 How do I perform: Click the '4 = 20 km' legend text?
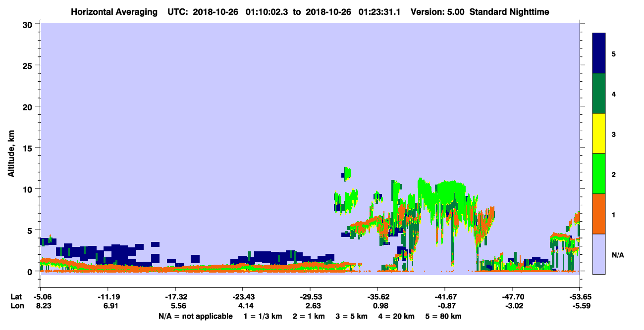[x=396, y=316]
